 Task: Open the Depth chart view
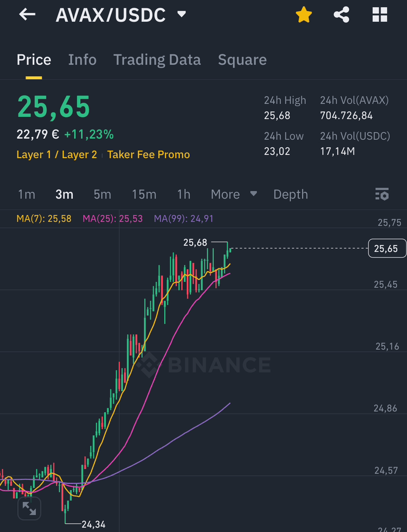[x=291, y=194]
